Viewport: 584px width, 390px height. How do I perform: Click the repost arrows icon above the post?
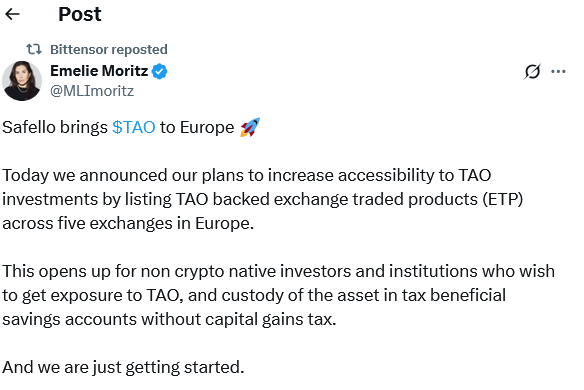pyautogui.click(x=34, y=49)
